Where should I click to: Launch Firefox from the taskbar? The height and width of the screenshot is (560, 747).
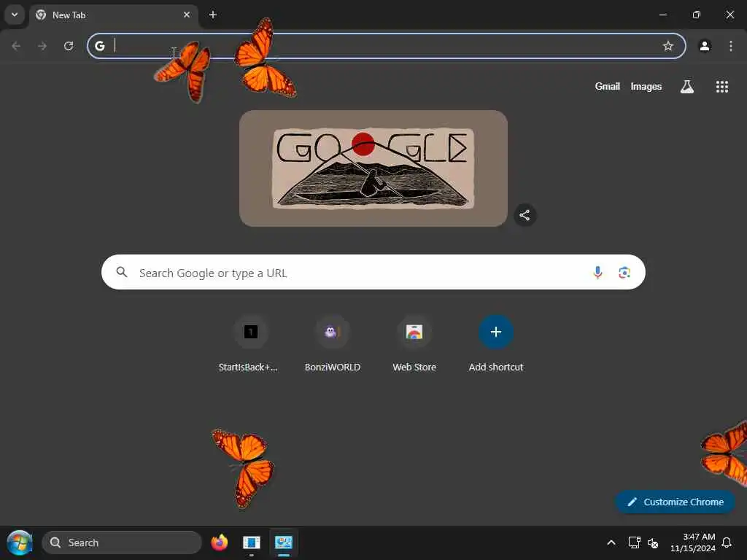219,542
